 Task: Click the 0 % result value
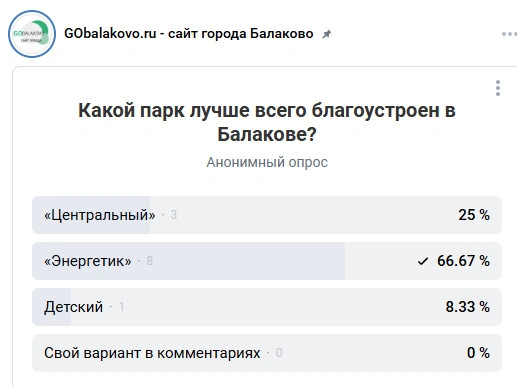coord(478,353)
